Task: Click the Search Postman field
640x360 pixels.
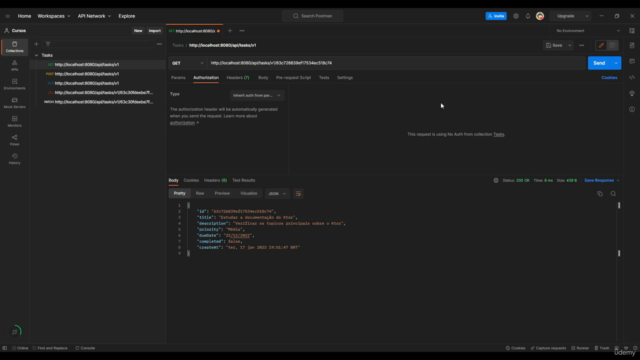Action: pyautogui.click(x=313, y=16)
